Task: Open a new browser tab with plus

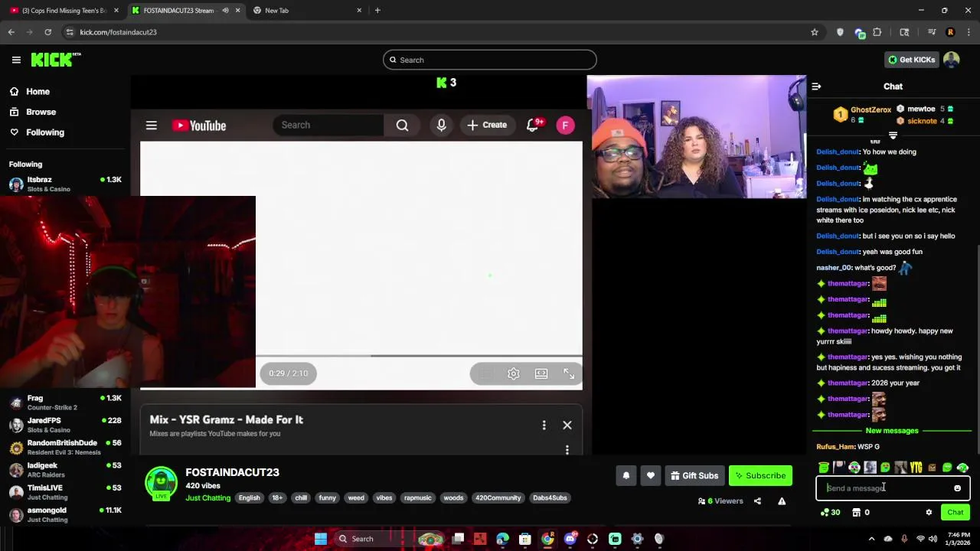Action: tap(377, 11)
